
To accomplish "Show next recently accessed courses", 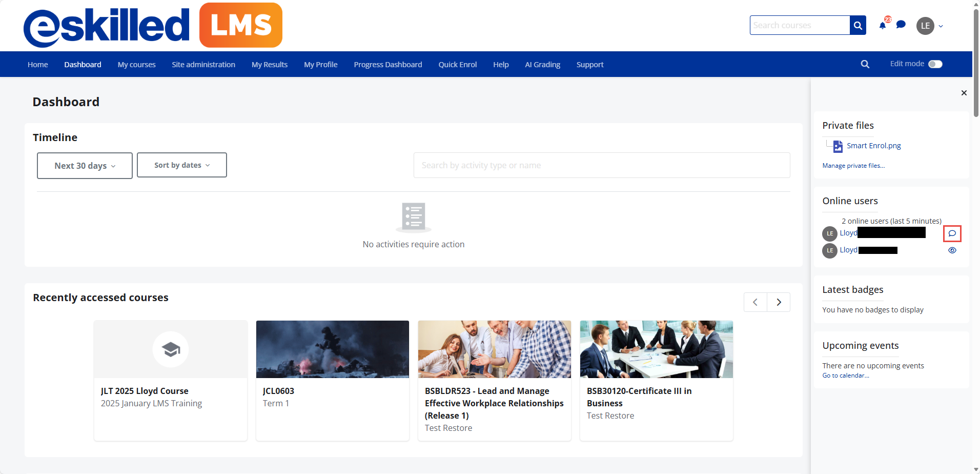I will coord(778,302).
